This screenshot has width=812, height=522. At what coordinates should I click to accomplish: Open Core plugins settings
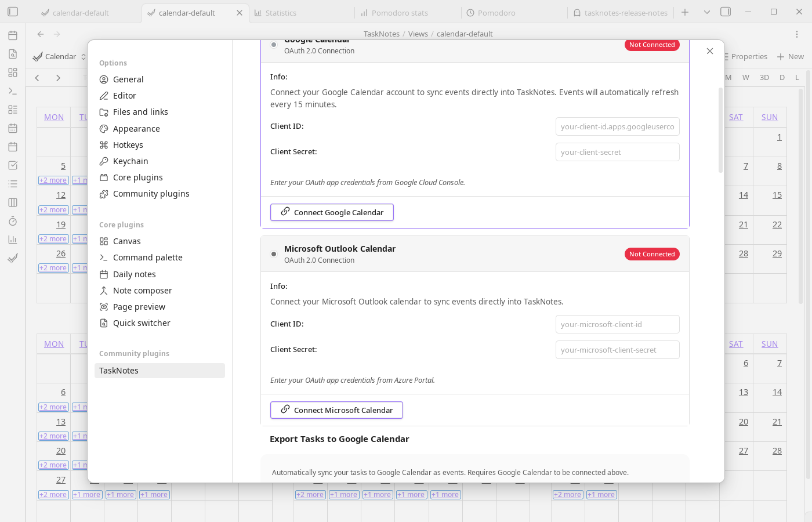pyautogui.click(x=159, y=177)
